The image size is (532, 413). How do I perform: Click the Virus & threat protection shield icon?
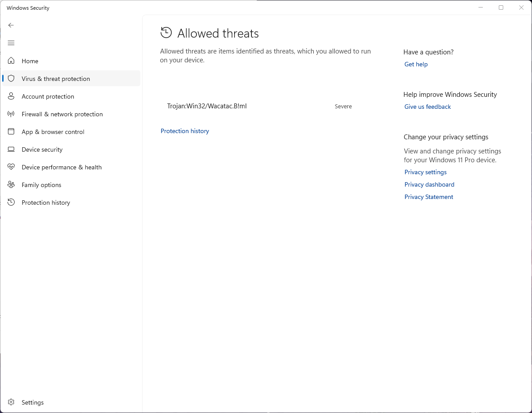11,79
